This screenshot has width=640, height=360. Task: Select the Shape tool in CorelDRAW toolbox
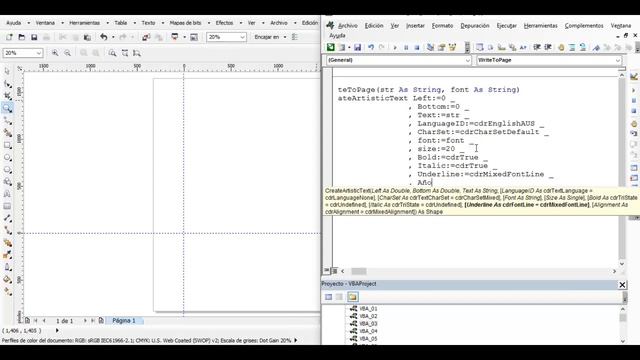pos(7,84)
